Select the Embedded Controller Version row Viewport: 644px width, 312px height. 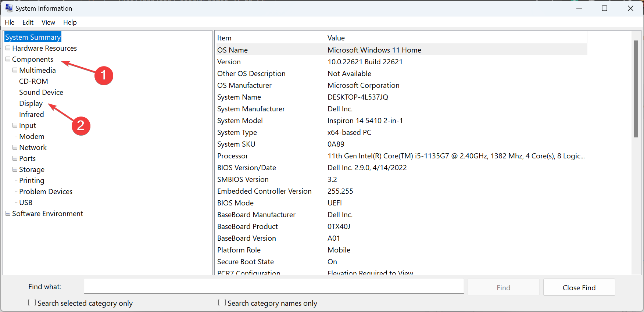[x=402, y=191]
